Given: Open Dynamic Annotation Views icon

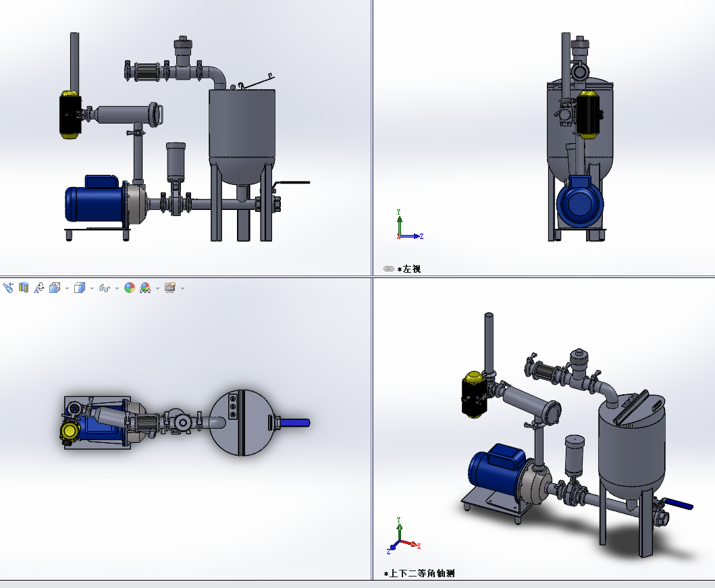Looking at the screenshot, I should pos(39,288).
